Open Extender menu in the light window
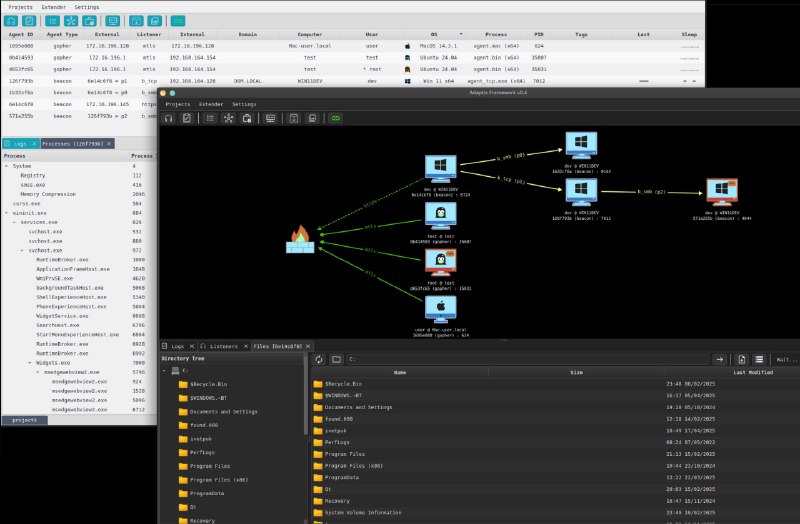 54,7
